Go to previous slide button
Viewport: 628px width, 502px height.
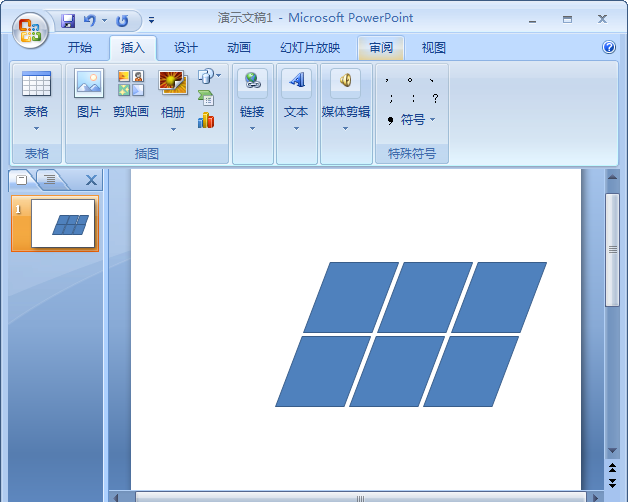tap(612, 468)
